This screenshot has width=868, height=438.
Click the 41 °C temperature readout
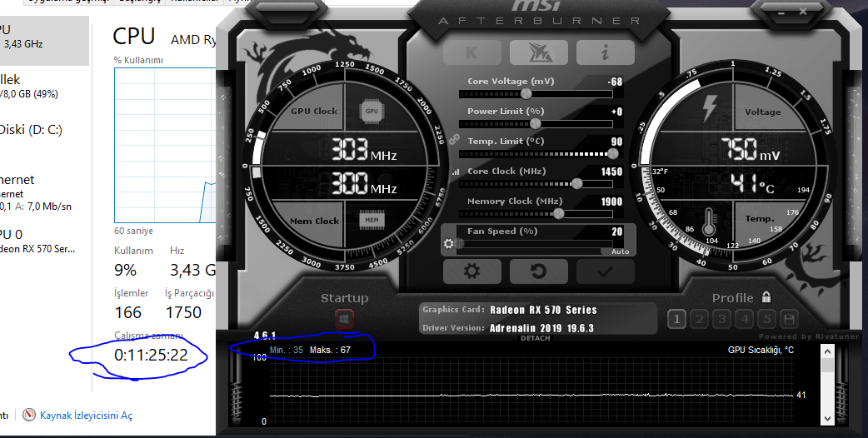[x=752, y=184]
